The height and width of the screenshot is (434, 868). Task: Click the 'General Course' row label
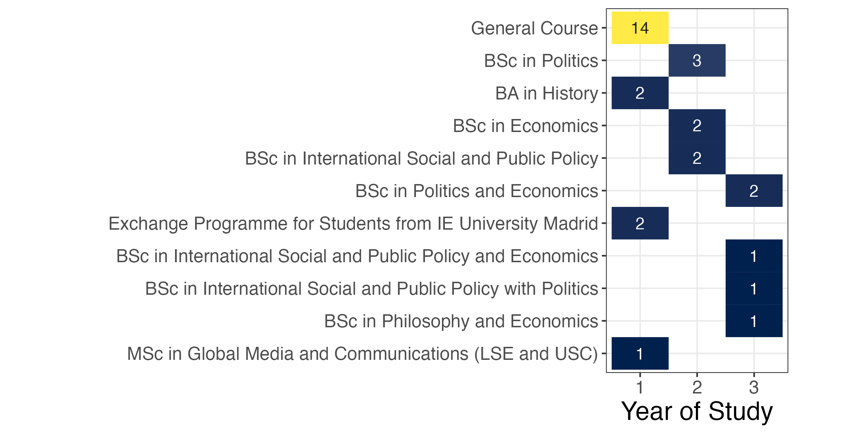[x=534, y=28]
